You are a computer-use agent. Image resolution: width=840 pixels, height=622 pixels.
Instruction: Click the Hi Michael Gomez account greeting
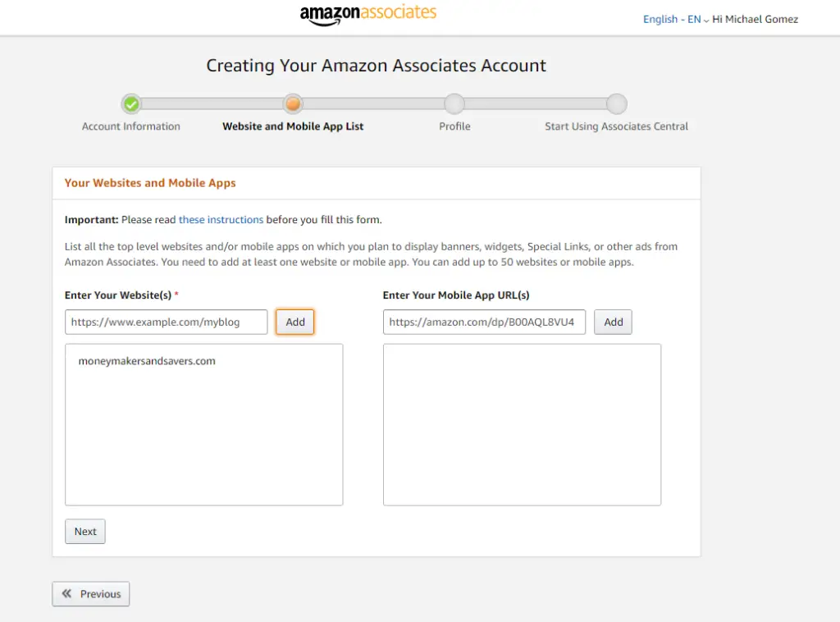(755, 20)
